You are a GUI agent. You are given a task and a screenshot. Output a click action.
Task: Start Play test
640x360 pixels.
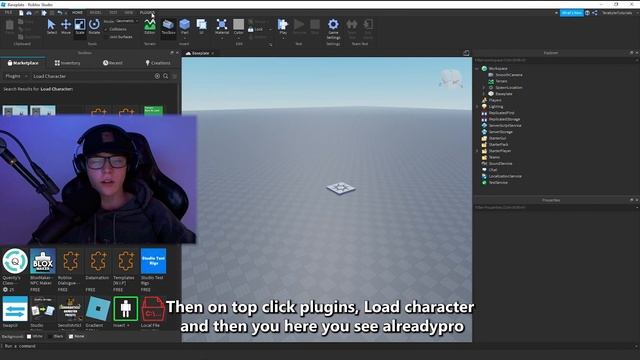coord(282,25)
